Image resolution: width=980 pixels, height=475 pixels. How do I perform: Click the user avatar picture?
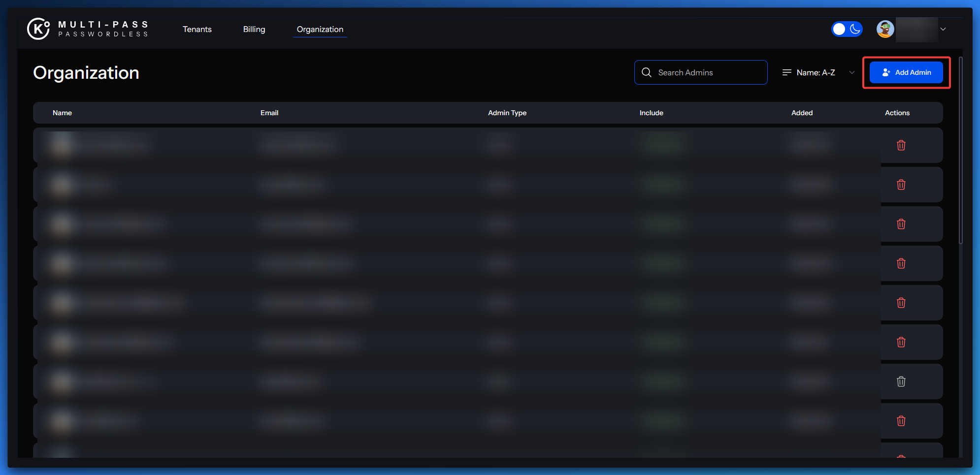click(885, 29)
